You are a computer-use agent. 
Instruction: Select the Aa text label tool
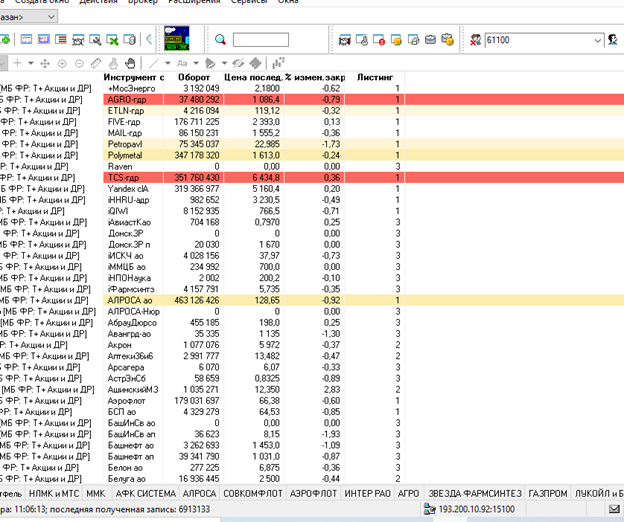182,63
